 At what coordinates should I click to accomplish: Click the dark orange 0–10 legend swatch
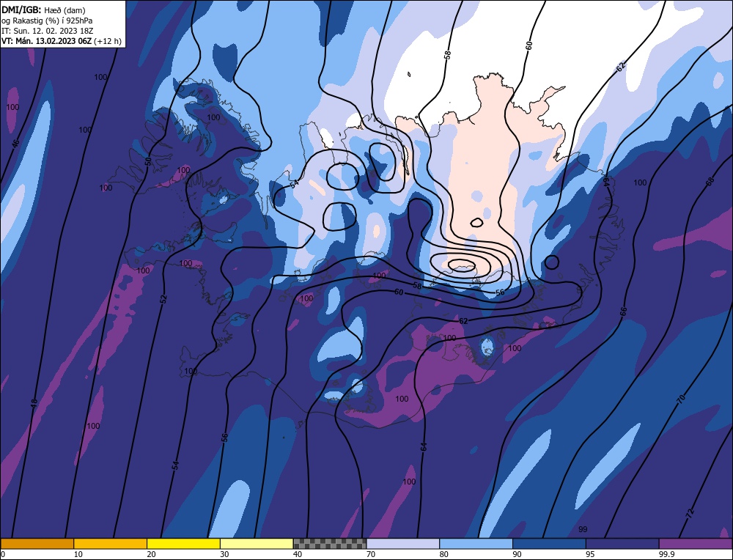tap(37, 544)
